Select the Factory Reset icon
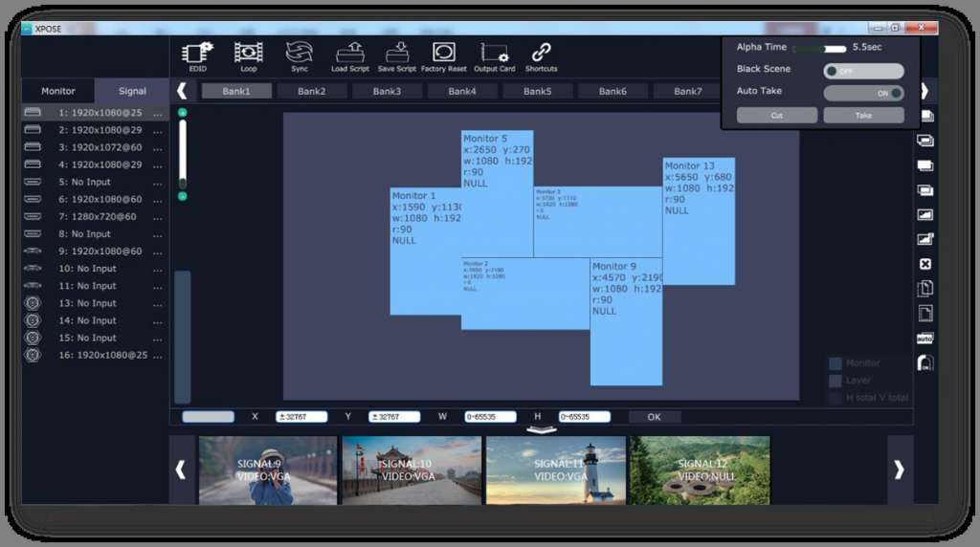The height and width of the screenshot is (547, 980). pyautogui.click(x=444, y=54)
